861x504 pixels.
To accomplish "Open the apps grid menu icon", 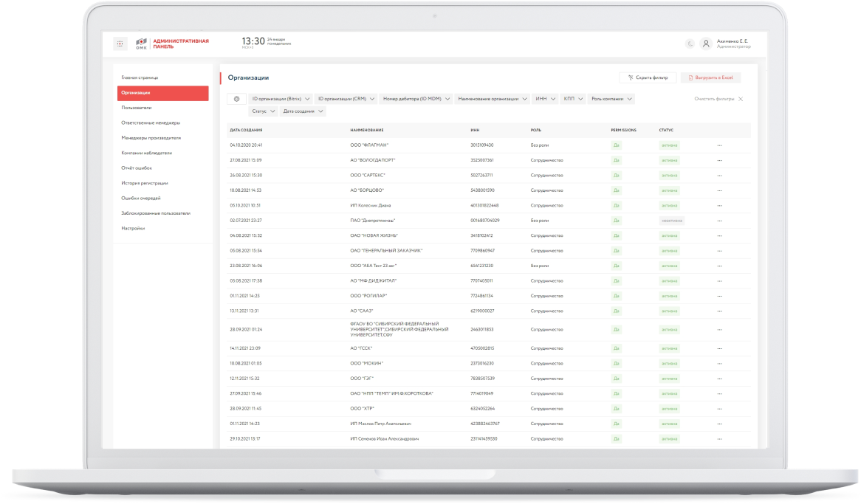I will (120, 44).
